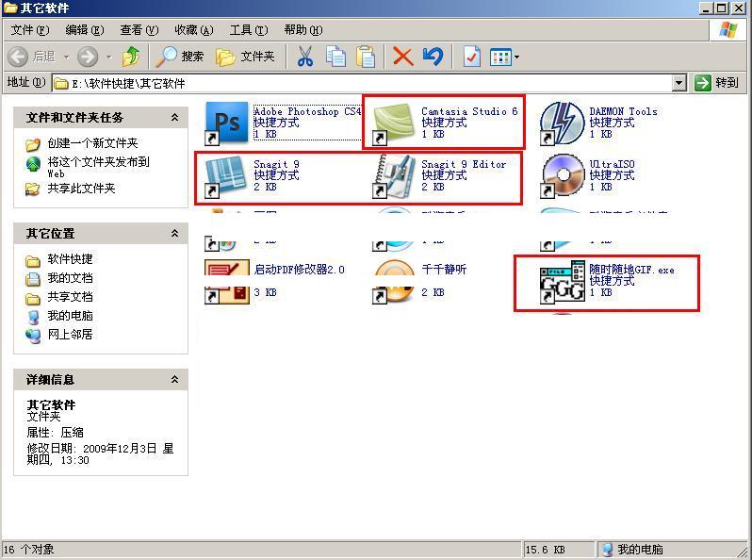Click the Windows flag logo
The image size is (752, 560).
(x=727, y=30)
